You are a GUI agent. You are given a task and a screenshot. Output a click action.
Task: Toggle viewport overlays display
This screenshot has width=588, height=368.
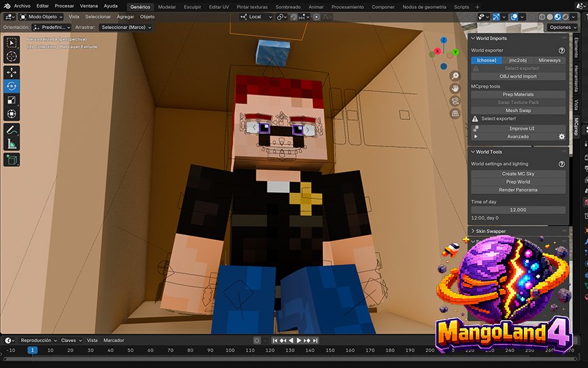tap(514, 17)
